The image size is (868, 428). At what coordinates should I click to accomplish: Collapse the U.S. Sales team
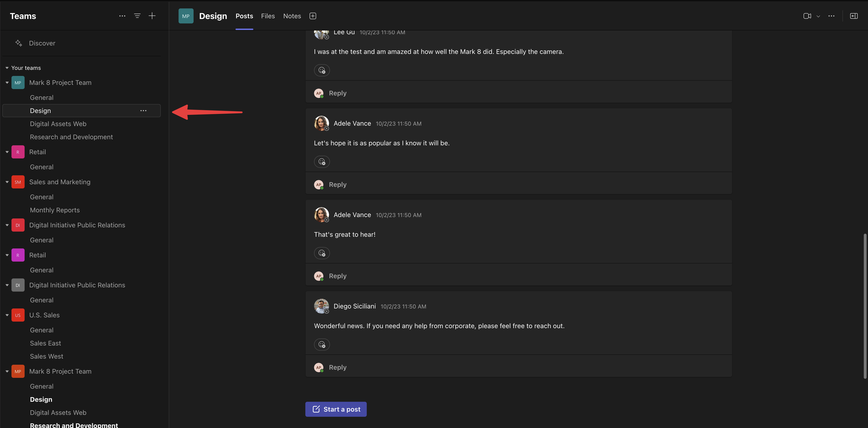[7, 315]
